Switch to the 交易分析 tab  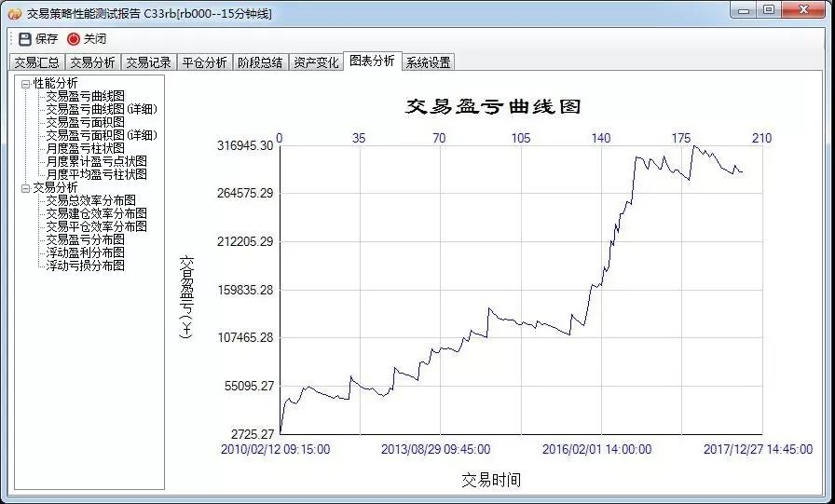pyautogui.click(x=92, y=62)
